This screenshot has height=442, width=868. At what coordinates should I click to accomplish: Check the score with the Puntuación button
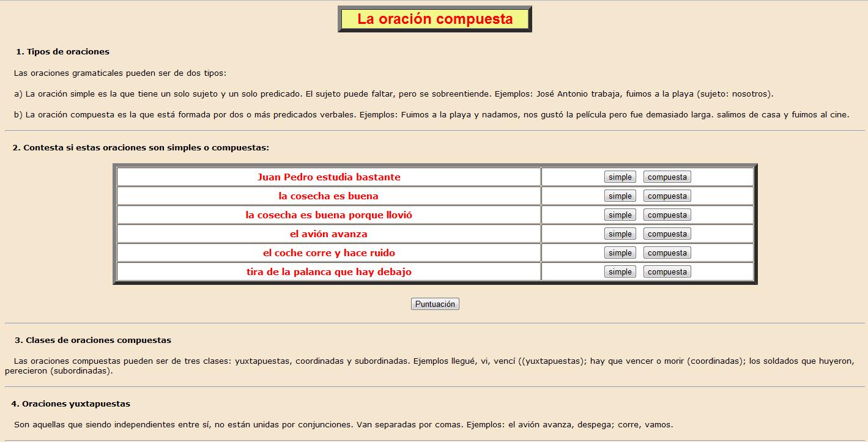pyautogui.click(x=435, y=304)
